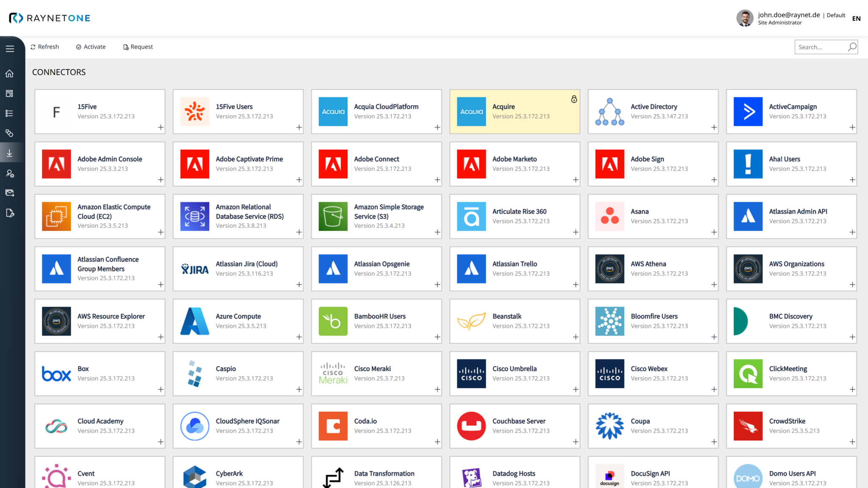This screenshot has height=488, width=868.
Task: Click plus on Active Directory card
Action: [714, 128]
